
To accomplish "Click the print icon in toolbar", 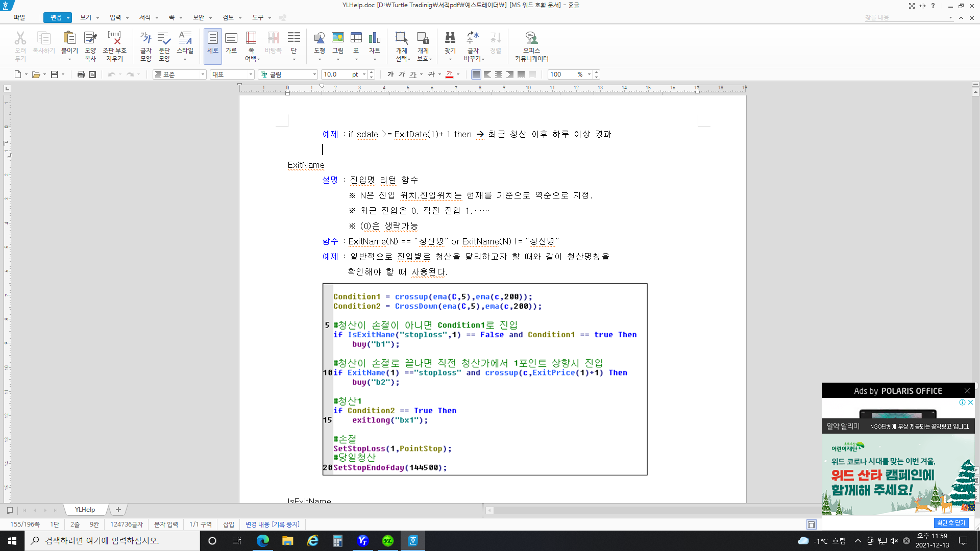I will 81,74.
